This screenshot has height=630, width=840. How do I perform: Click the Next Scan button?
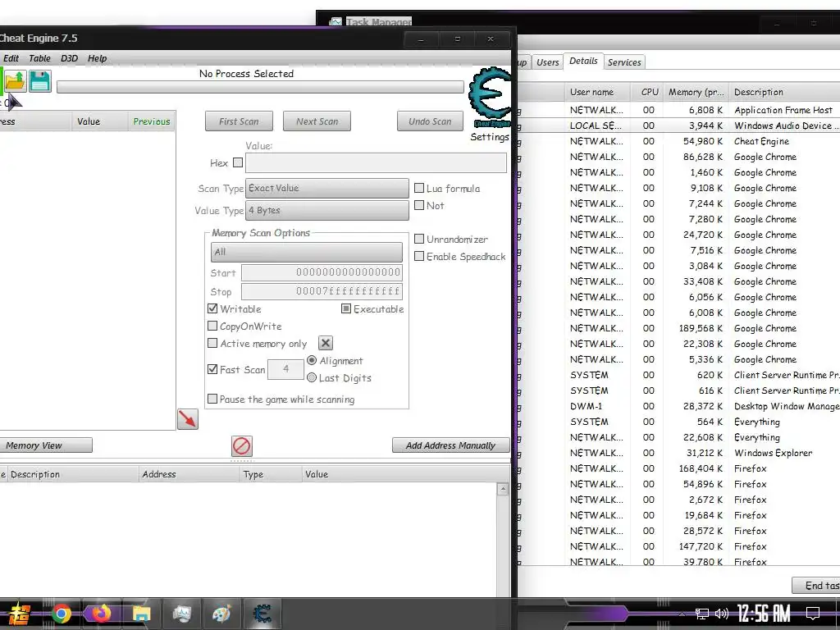coord(317,121)
